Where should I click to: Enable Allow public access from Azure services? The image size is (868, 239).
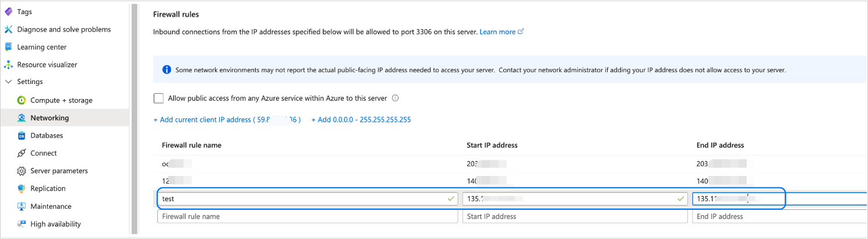pos(158,98)
